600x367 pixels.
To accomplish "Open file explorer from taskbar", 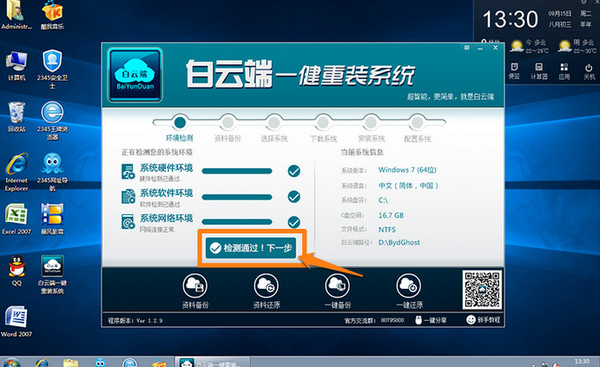I will click(70, 362).
